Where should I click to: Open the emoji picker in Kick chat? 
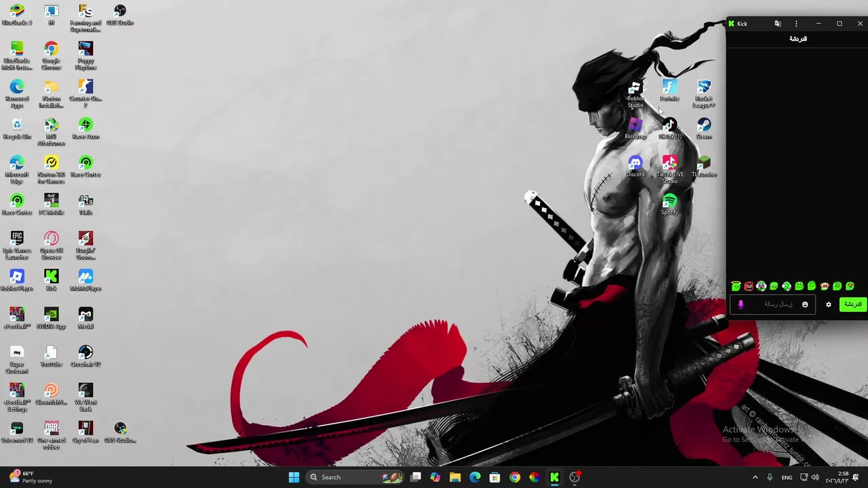pos(805,305)
